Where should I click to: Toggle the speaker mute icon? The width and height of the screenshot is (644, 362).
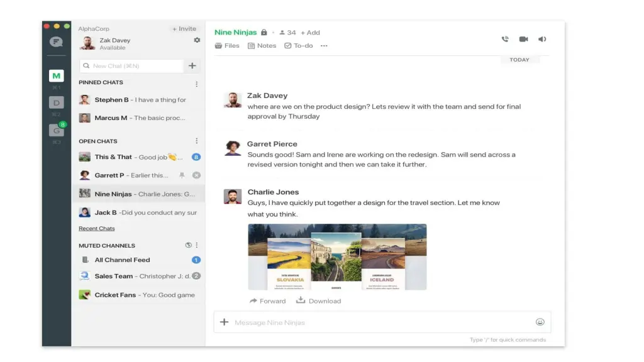point(542,39)
